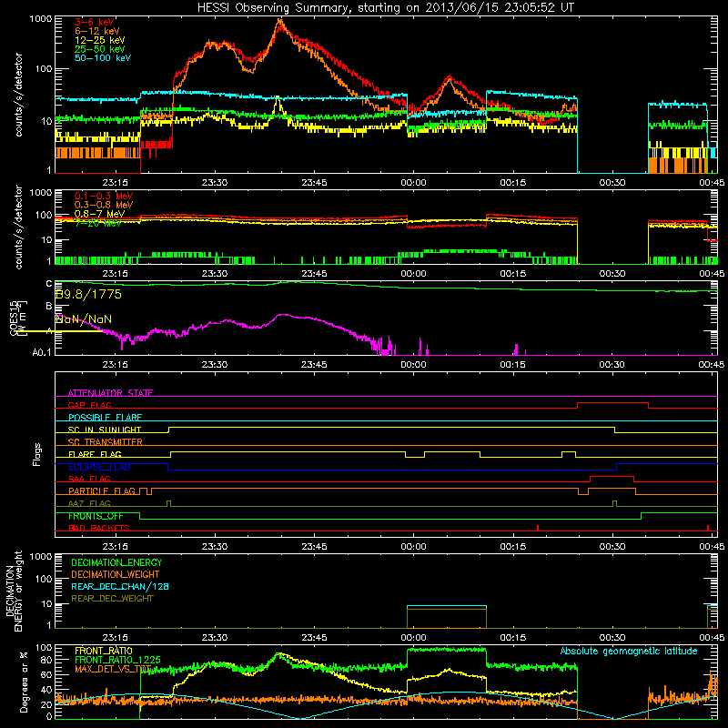Select the PARTICLE_FLAG label
Image resolution: width=728 pixels, height=728 pixels.
pos(102,491)
